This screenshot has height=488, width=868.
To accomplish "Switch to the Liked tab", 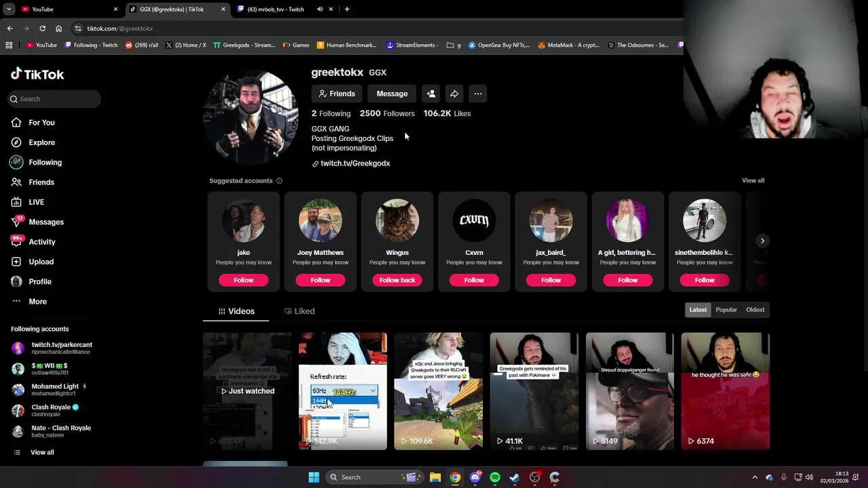I will 299,311.
